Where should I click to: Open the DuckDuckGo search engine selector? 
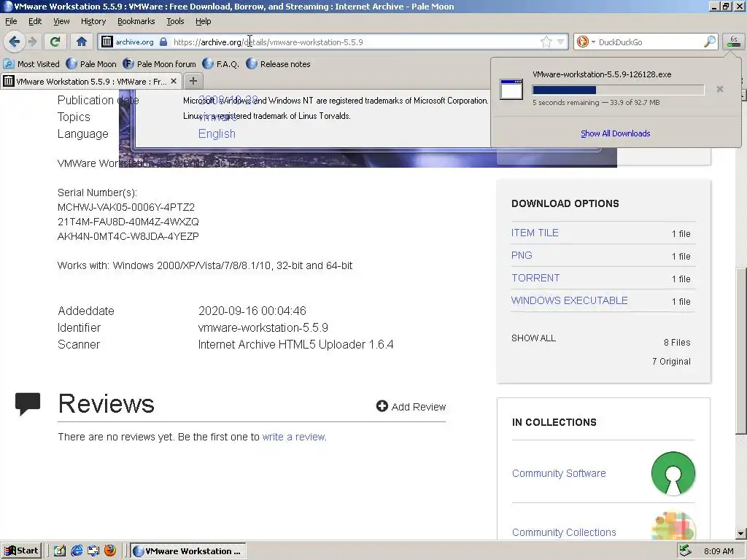coord(585,42)
